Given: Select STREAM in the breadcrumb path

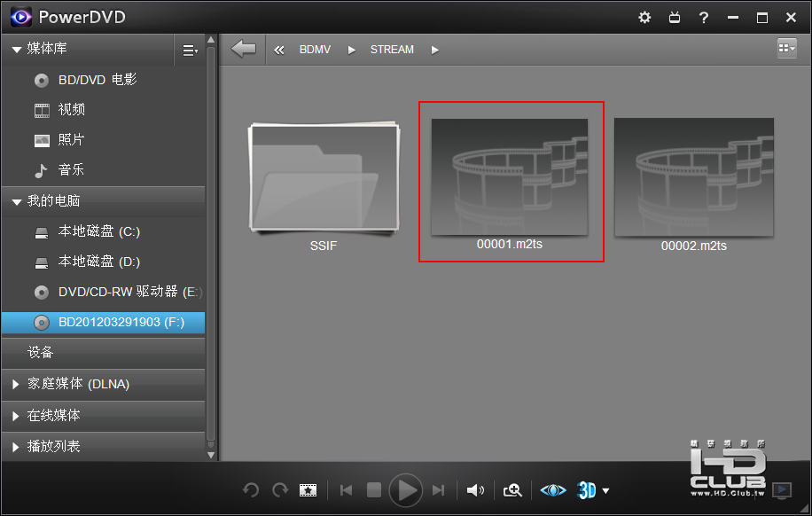Looking at the screenshot, I should 392,50.
